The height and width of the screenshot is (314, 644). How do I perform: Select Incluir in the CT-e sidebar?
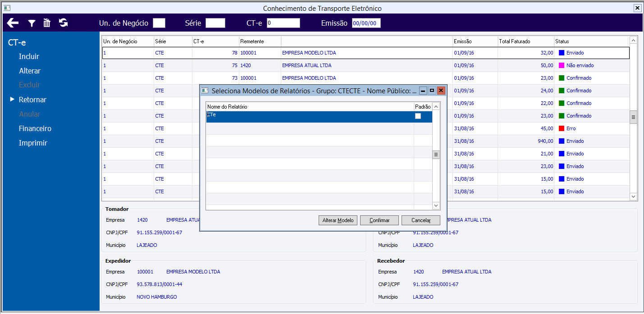[x=29, y=56]
